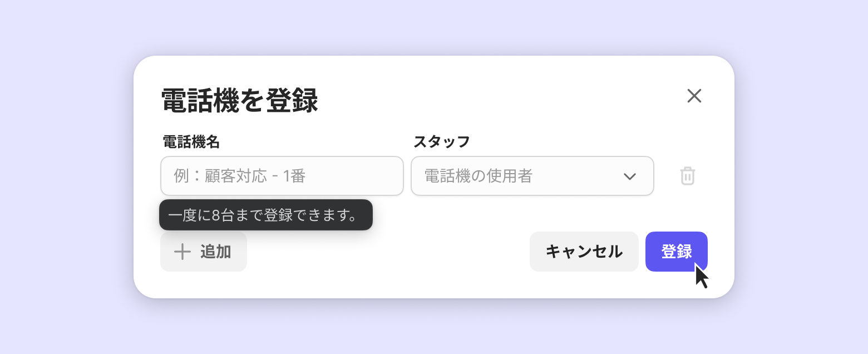Cancel registration using キャンセル

tap(584, 252)
